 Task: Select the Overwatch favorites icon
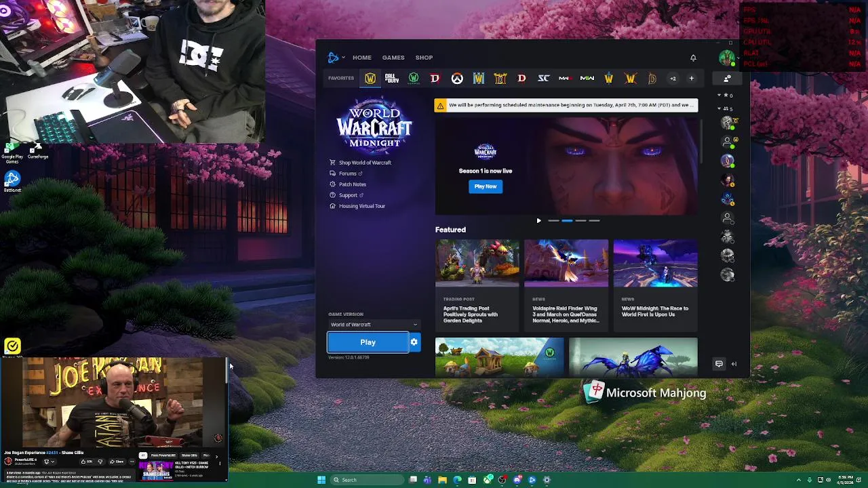[457, 79]
